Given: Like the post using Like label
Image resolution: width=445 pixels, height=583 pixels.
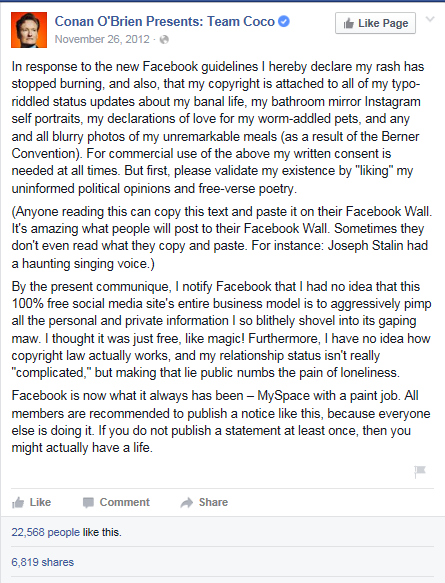Looking at the screenshot, I should [40, 502].
